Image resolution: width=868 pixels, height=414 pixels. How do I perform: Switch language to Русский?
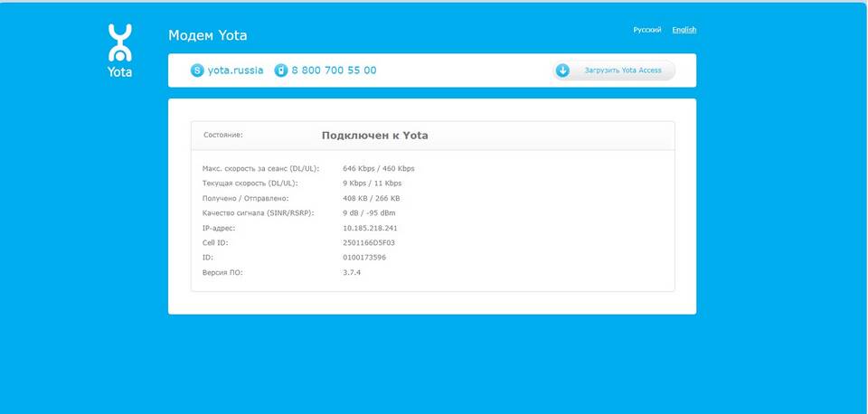[x=647, y=30]
